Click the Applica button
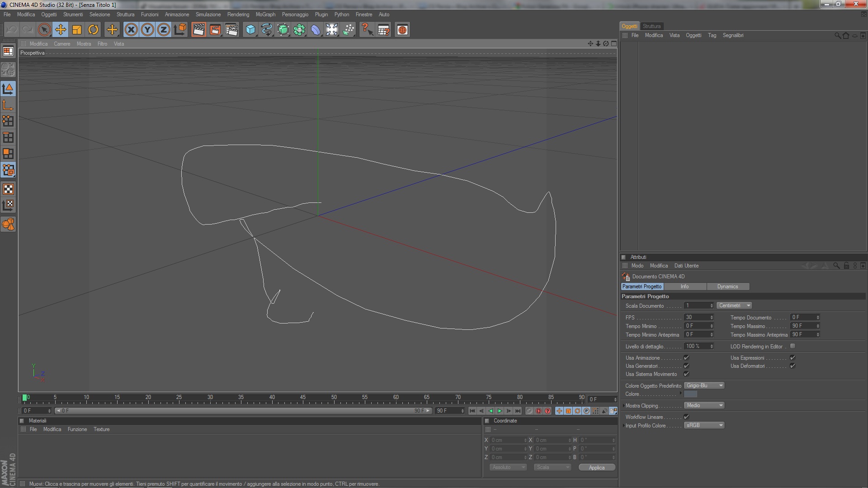868x488 pixels. point(597,468)
